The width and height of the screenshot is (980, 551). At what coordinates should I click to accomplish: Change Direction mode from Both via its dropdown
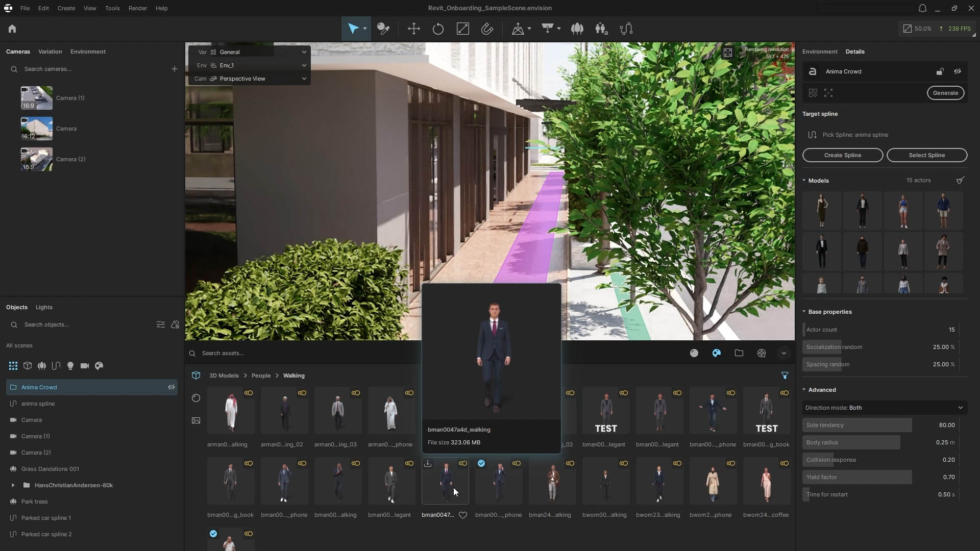pos(961,408)
